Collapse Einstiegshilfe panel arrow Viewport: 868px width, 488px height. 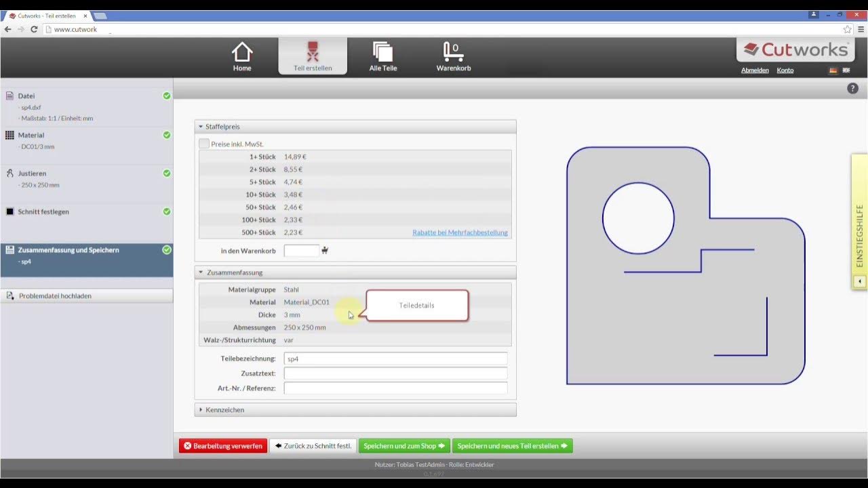[860, 281]
